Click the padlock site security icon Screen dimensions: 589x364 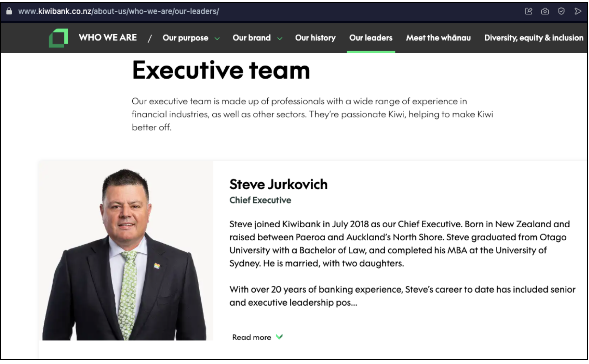click(9, 11)
